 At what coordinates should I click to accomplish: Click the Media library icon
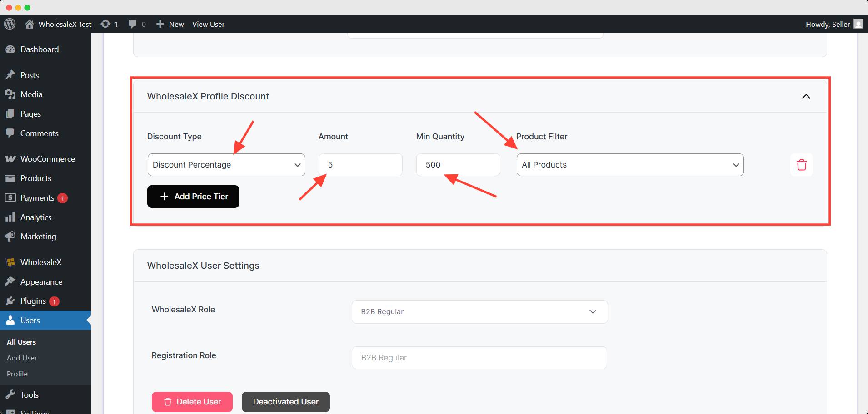10,94
